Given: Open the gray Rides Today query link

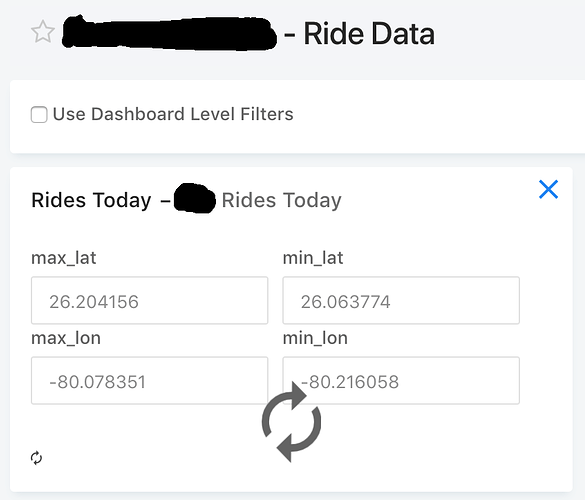Looking at the screenshot, I should point(282,200).
